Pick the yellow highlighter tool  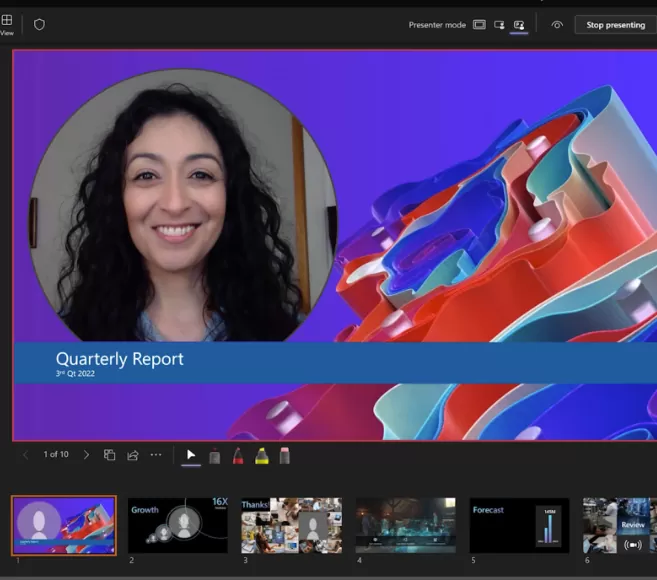tap(261, 456)
